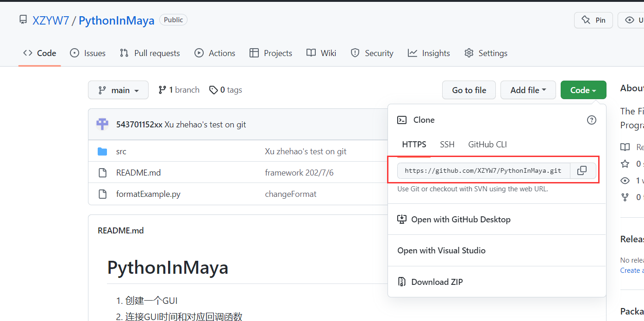Image resolution: width=644 pixels, height=321 pixels.
Task: Click the Public visibility badge
Action: coord(173,20)
